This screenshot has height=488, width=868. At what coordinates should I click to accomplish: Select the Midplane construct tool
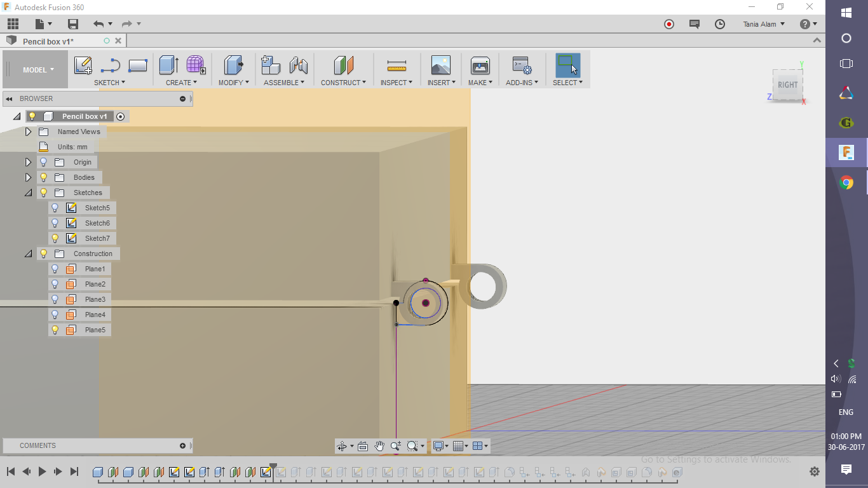click(x=343, y=65)
